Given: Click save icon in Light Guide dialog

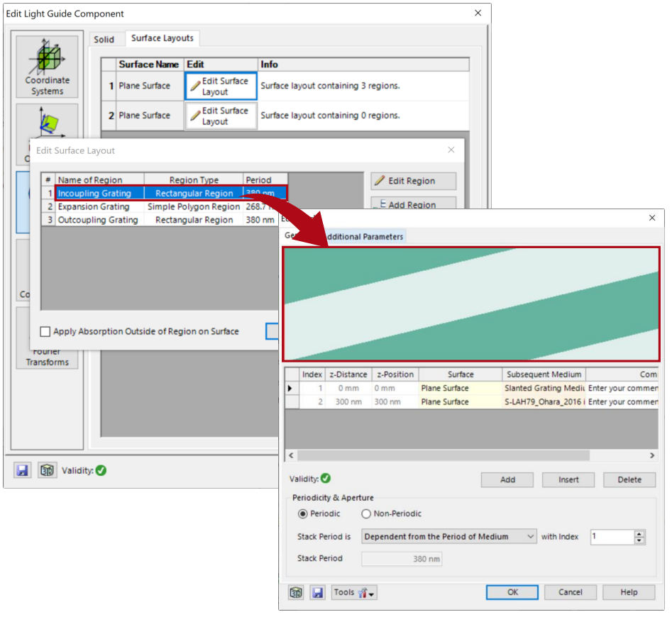Looking at the screenshot, I should click(23, 470).
